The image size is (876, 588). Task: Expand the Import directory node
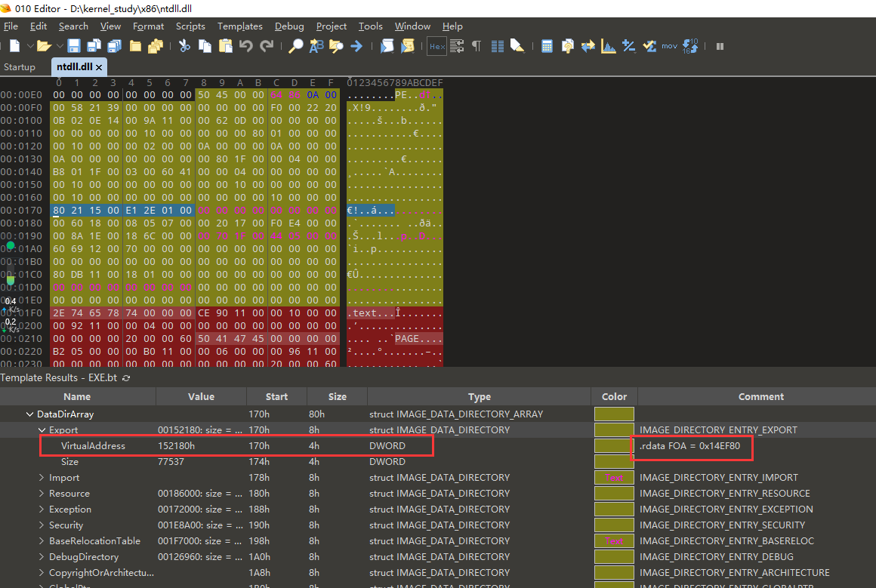point(42,478)
